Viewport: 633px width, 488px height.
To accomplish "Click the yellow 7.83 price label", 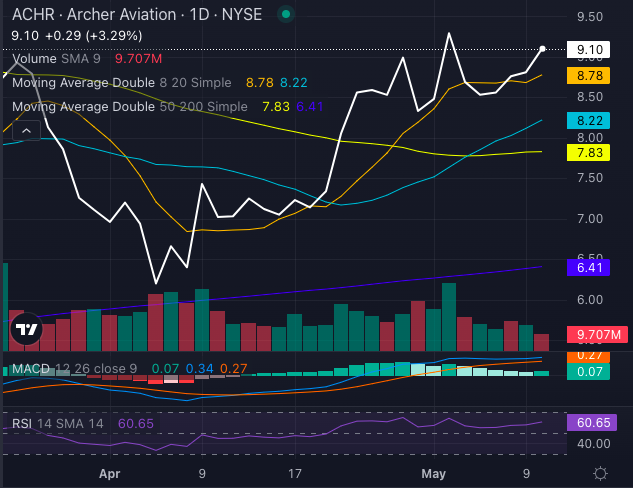I will click(588, 153).
